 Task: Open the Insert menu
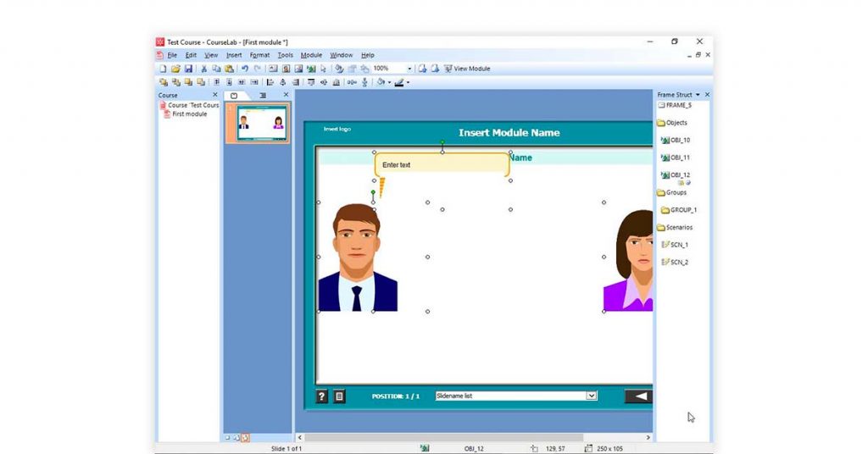click(x=234, y=55)
